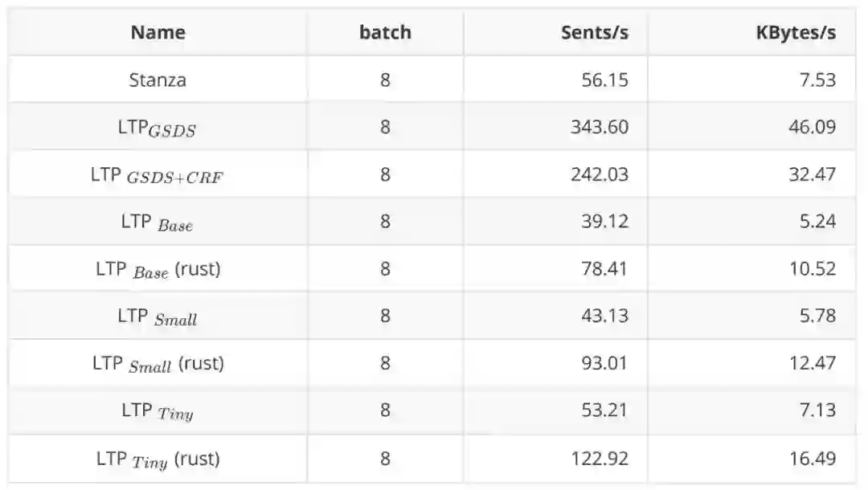Select the Stanza row name cell
868x490 pixels.
coord(158,80)
